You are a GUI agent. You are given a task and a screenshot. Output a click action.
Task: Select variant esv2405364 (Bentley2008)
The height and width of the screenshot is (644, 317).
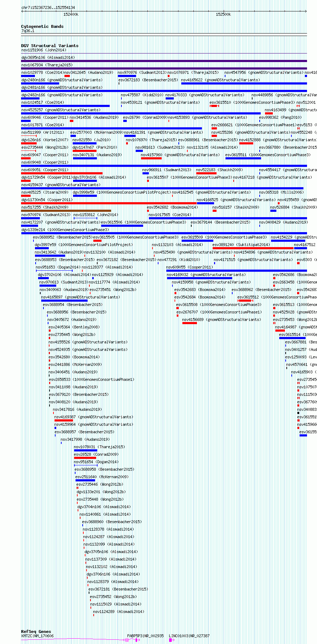point(74,327)
